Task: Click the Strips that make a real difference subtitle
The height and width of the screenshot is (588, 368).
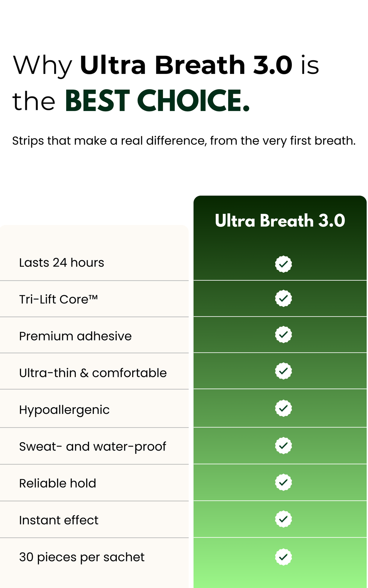Action: (184, 141)
